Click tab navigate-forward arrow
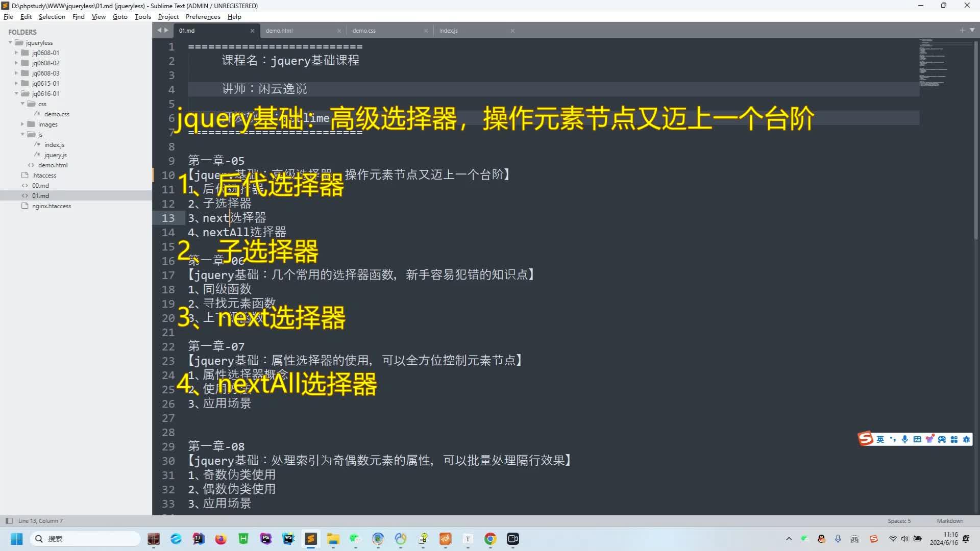 pos(166,30)
